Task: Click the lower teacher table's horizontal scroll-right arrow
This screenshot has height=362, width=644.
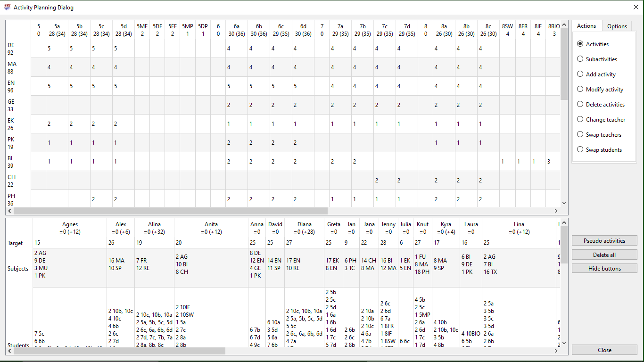Action: point(556,351)
